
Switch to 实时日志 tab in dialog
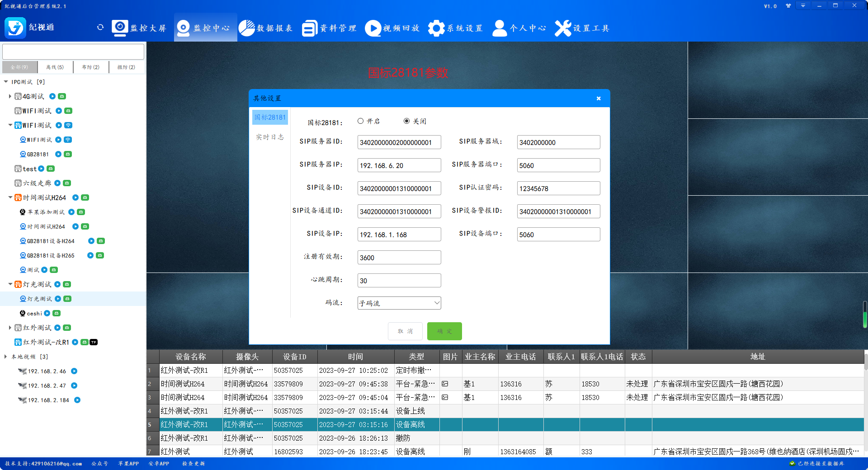click(269, 137)
